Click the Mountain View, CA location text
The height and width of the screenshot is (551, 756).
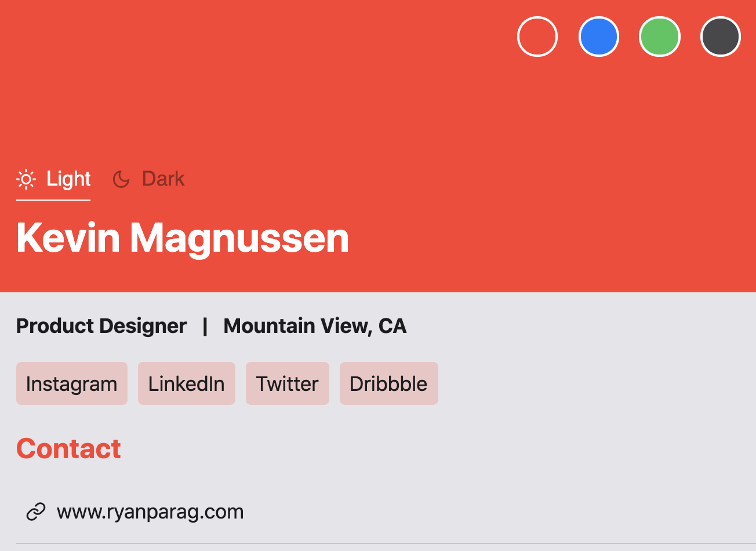[x=315, y=325]
